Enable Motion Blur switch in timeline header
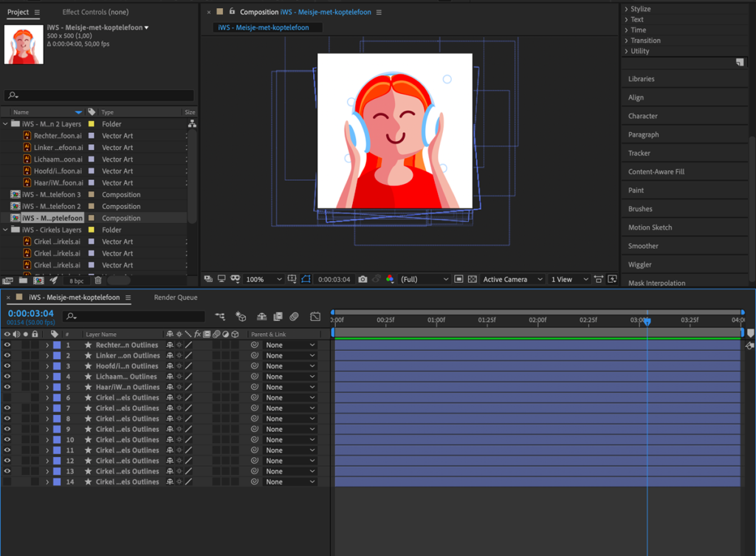The width and height of the screenshot is (756, 556). (x=294, y=317)
